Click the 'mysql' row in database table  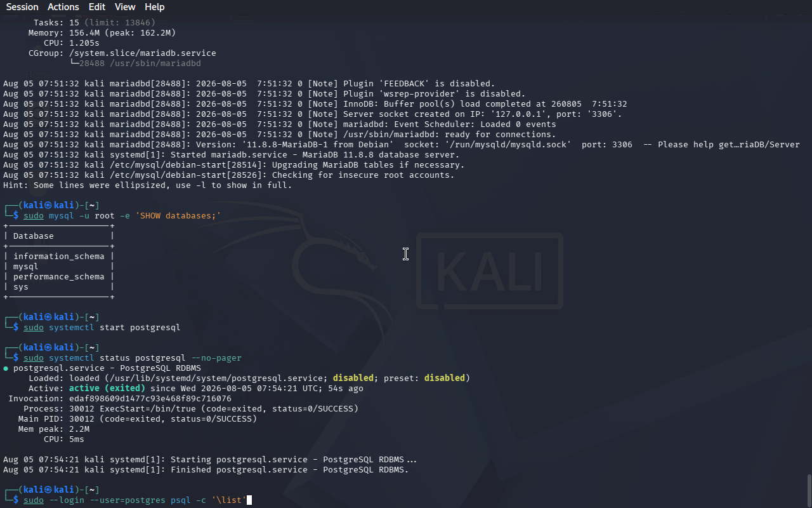(x=59, y=267)
